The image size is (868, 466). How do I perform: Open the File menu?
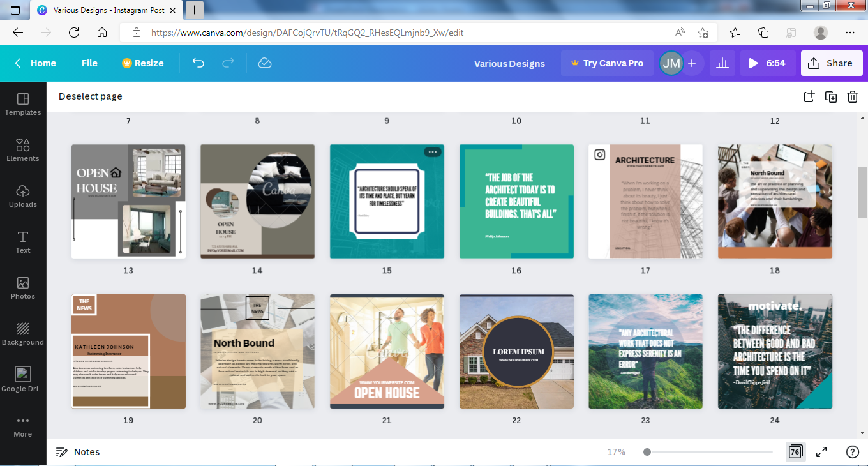tap(89, 63)
